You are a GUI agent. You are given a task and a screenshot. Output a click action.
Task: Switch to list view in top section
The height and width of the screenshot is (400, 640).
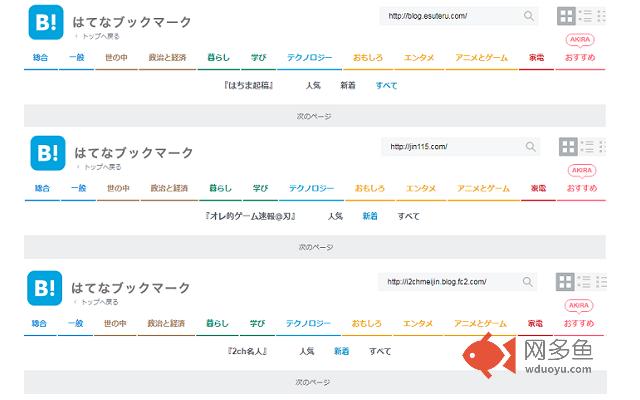586,16
